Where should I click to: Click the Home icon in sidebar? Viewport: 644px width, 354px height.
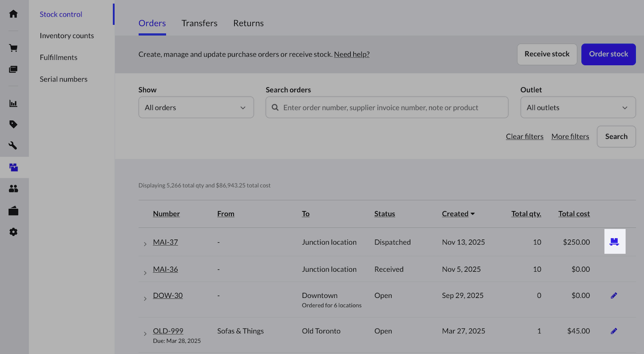[13, 14]
